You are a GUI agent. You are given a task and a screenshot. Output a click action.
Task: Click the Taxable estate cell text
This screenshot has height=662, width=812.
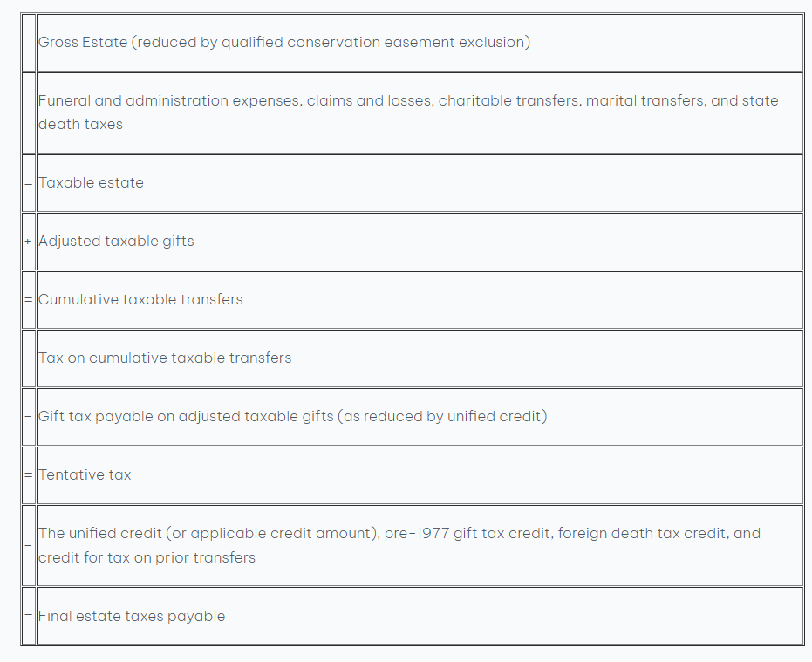click(91, 183)
